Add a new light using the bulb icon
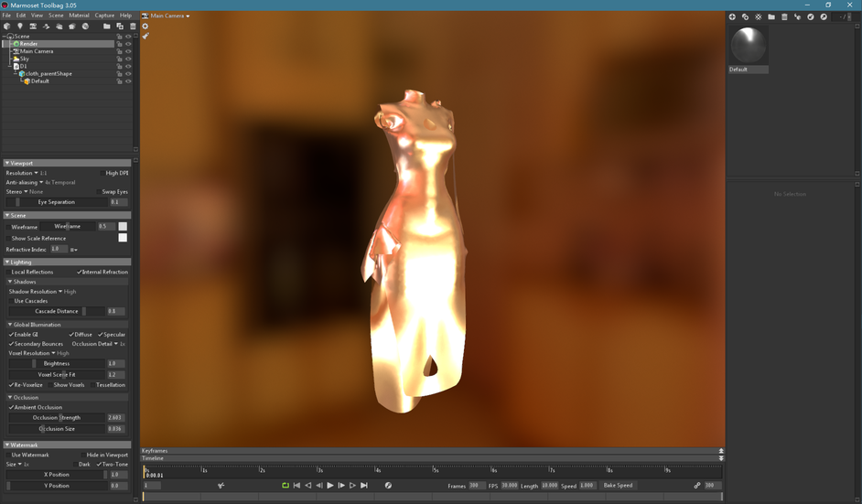The height and width of the screenshot is (504, 862). (20, 26)
